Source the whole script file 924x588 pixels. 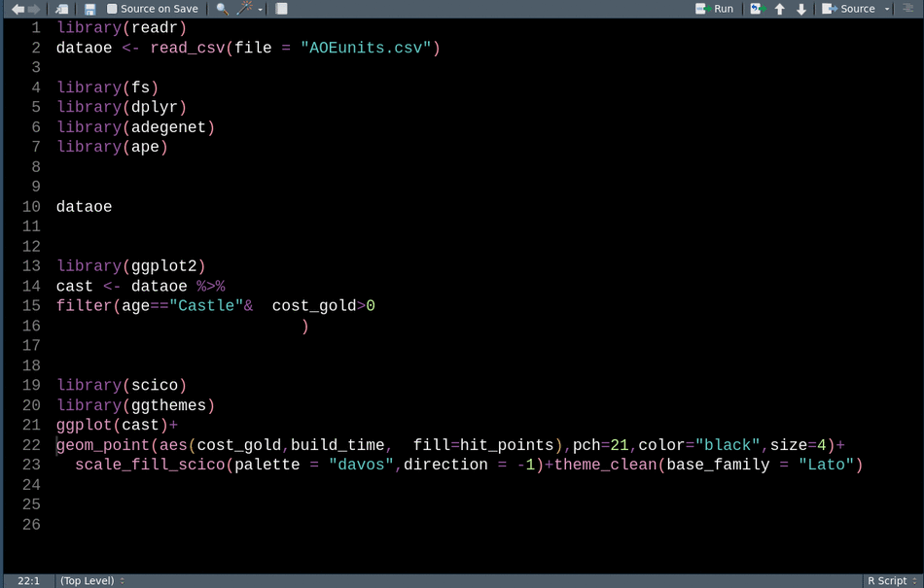point(848,9)
